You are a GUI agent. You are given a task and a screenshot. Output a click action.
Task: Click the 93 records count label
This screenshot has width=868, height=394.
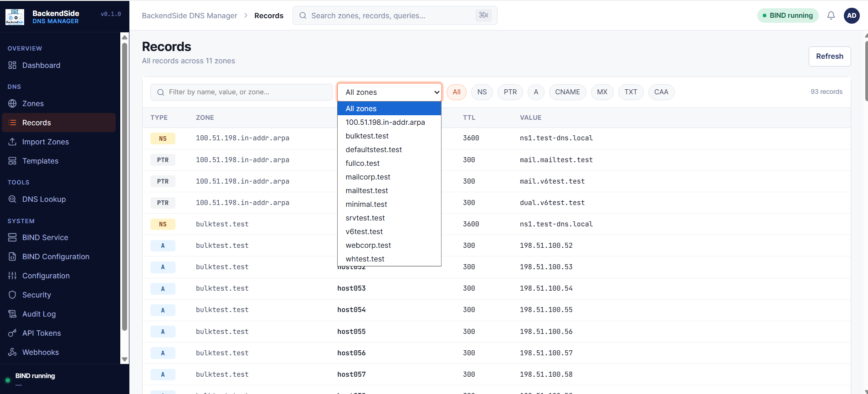pos(827,92)
